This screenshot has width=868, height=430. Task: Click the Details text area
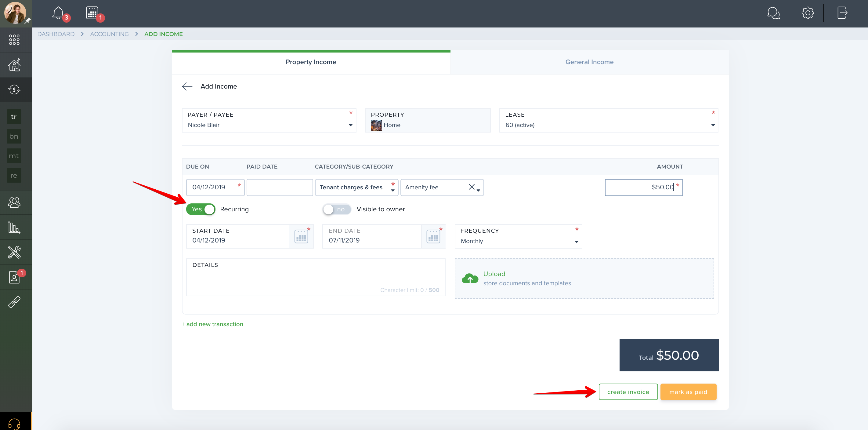pos(316,277)
